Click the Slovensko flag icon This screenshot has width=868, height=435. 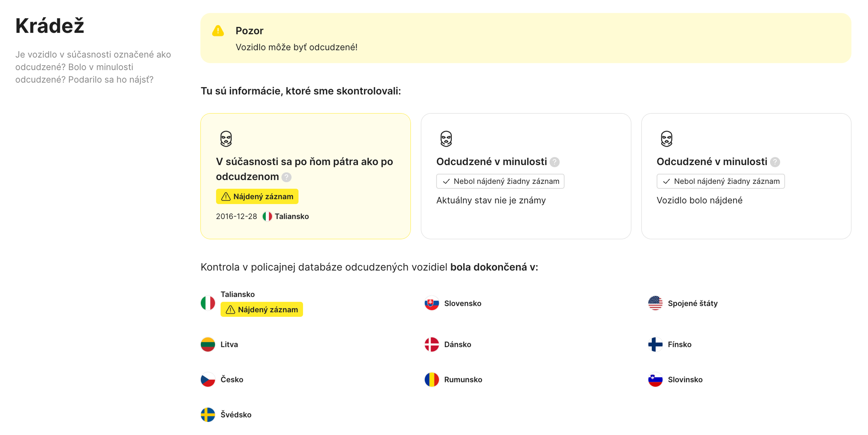point(431,303)
